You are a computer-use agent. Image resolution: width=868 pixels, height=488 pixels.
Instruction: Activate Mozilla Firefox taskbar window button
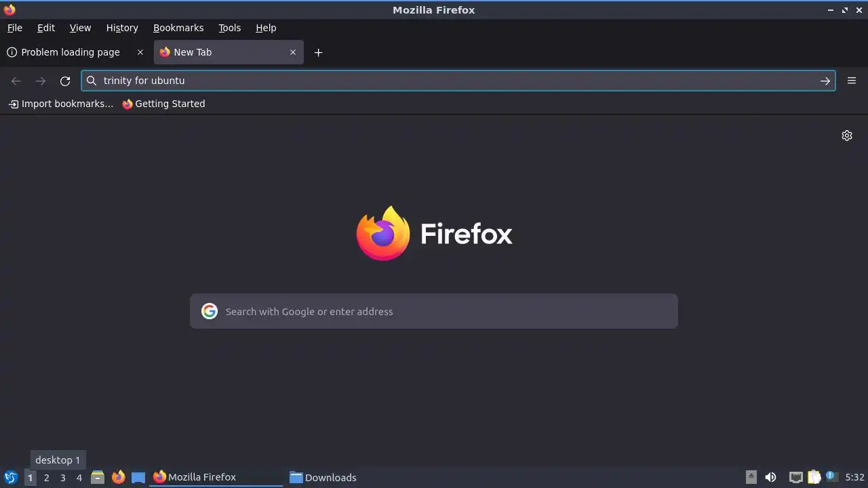coord(216,477)
